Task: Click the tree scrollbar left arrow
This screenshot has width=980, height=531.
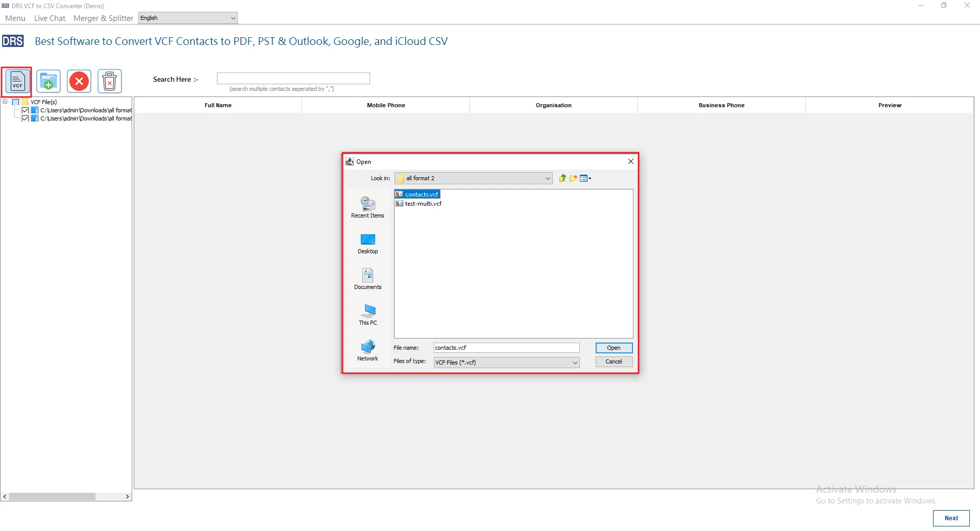Action: click(5, 496)
